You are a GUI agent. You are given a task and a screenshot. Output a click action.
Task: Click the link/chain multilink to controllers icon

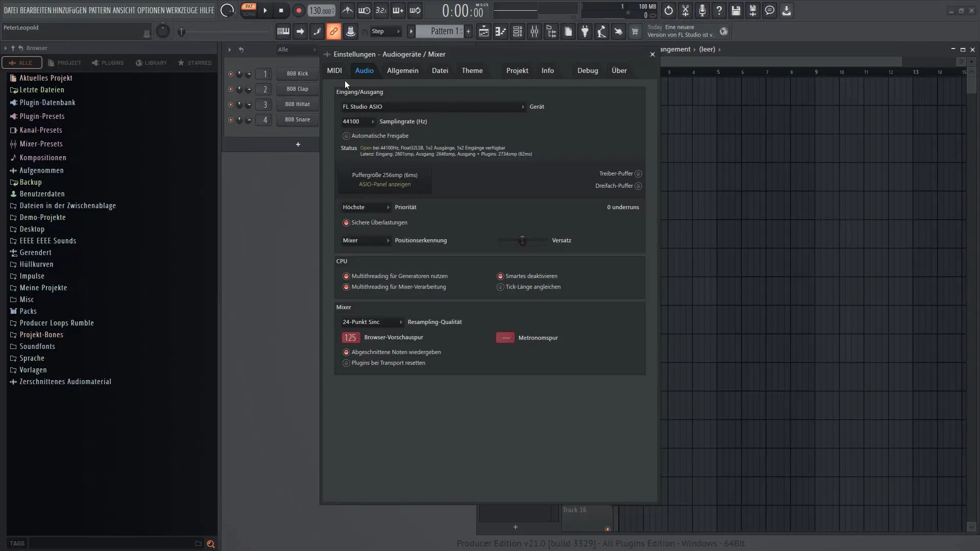click(x=333, y=32)
